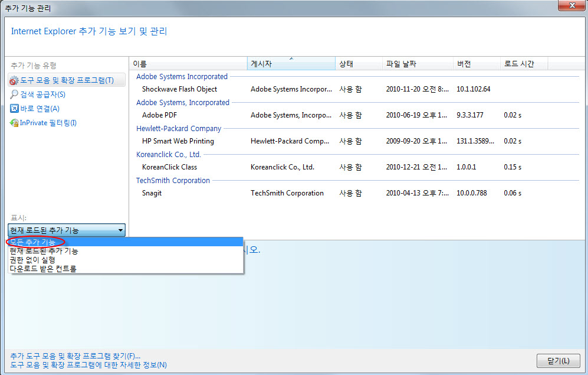Viewport: 588px width, 375px height.
Task: Click the toolbars and extensions gear icon
Action: point(14,80)
